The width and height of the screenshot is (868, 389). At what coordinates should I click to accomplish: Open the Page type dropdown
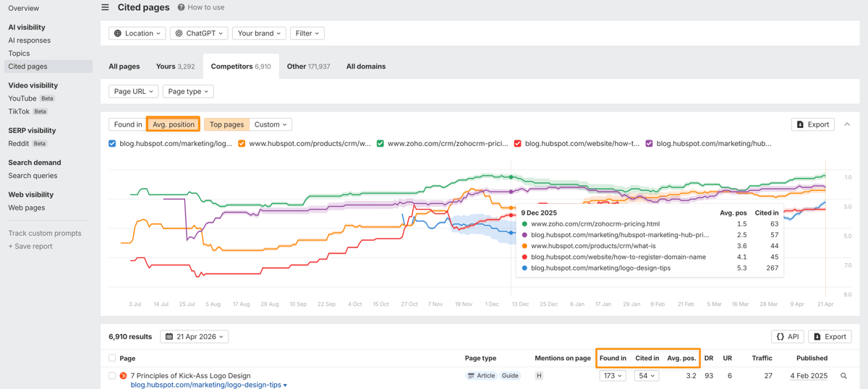pos(188,91)
